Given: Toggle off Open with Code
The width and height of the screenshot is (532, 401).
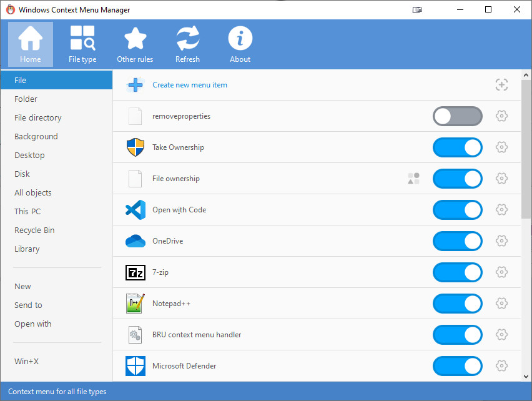Looking at the screenshot, I should tap(457, 210).
